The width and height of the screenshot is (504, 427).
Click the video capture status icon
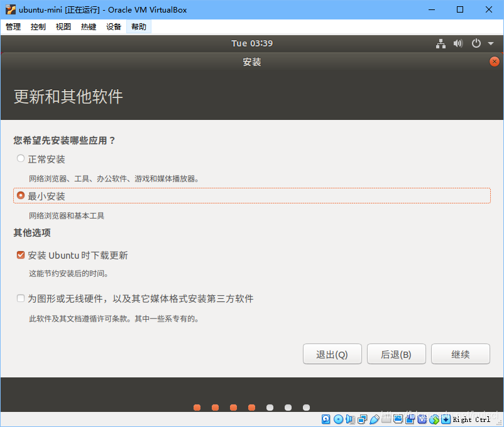410,419
